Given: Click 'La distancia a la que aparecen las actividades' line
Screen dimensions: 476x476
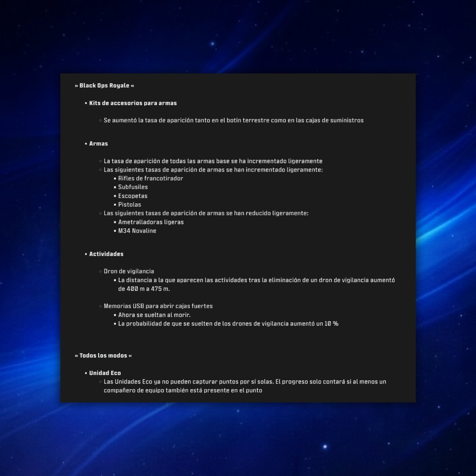Looking at the screenshot, I should (x=257, y=280).
